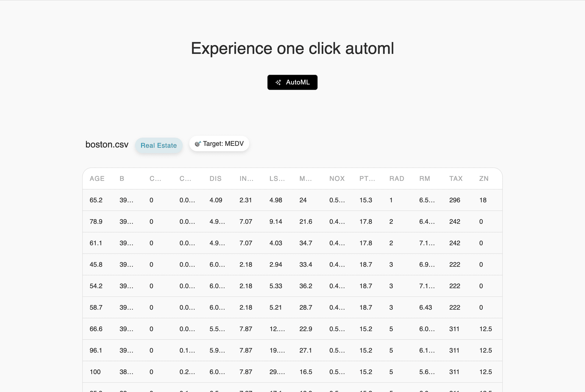Click TAX cell 222 in the 45.8 row
The width and height of the screenshot is (585, 392).
point(455,264)
